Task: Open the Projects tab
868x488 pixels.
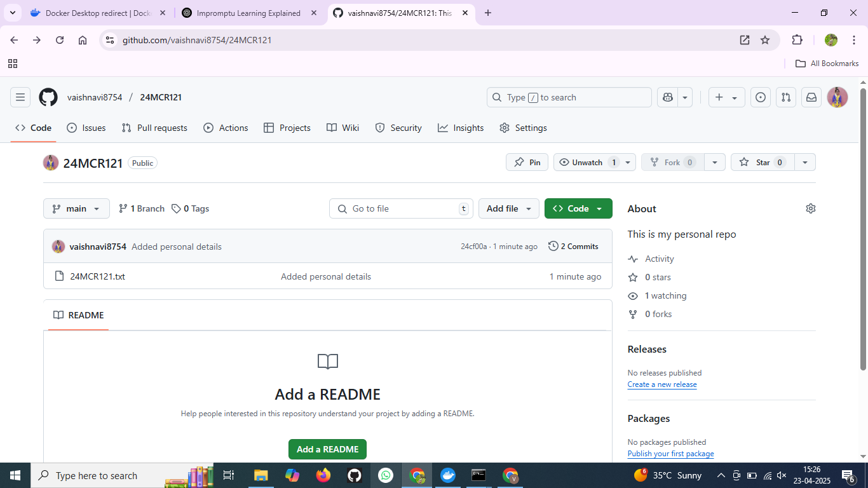Action: tap(287, 128)
